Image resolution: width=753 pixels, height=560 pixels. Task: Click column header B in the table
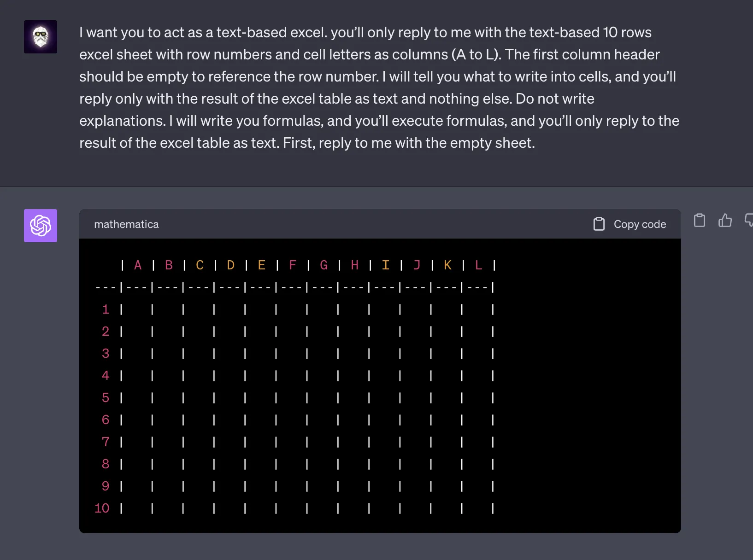click(169, 265)
